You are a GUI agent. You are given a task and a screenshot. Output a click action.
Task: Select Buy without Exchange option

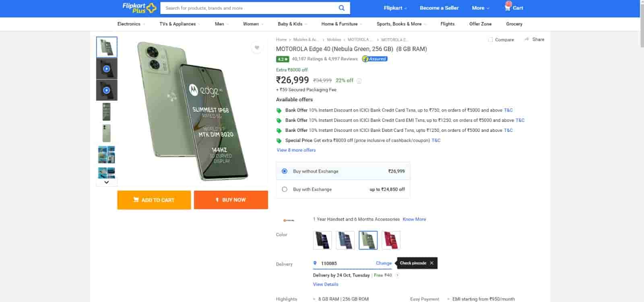[285, 171]
